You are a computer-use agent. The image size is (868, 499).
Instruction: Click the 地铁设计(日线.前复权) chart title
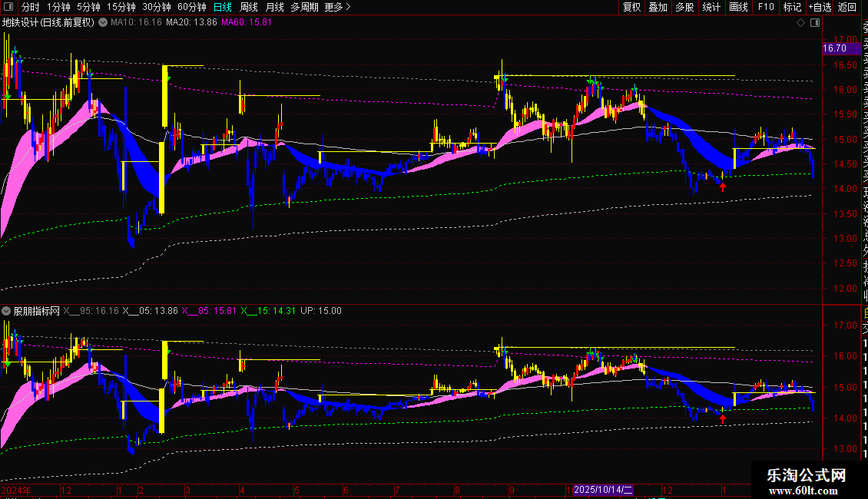point(48,23)
